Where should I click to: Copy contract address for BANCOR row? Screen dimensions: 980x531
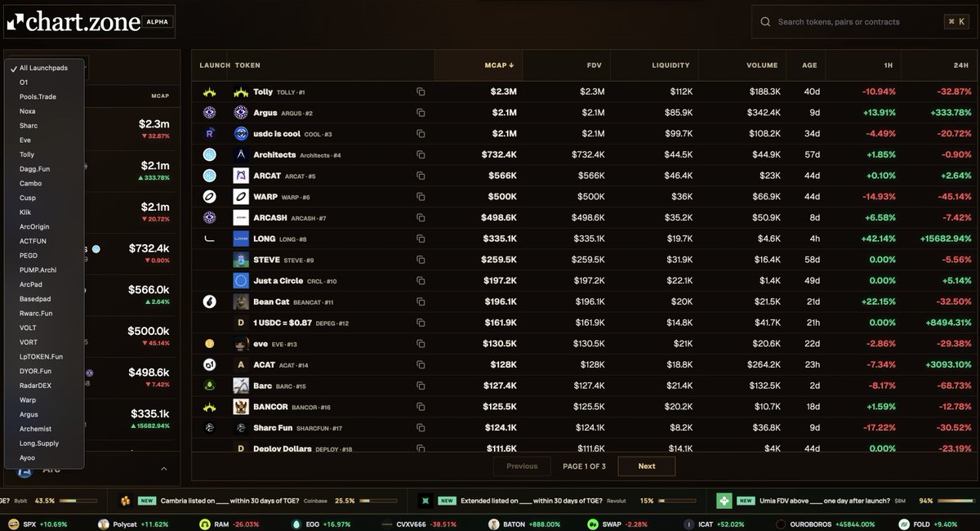[x=421, y=407]
